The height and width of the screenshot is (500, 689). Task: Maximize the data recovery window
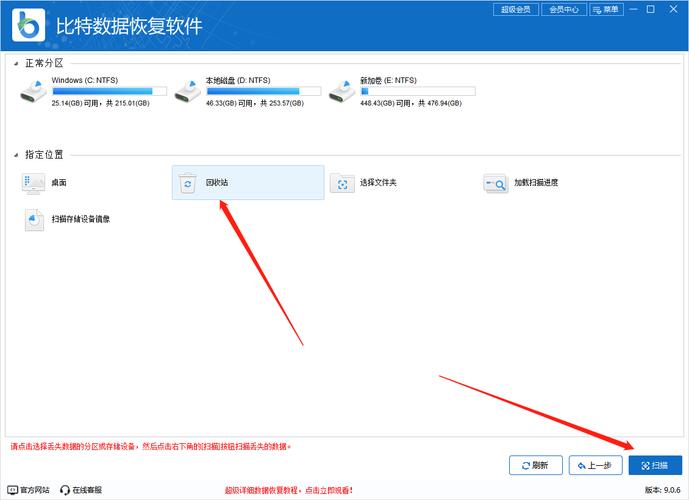click(x=651, y=9)
